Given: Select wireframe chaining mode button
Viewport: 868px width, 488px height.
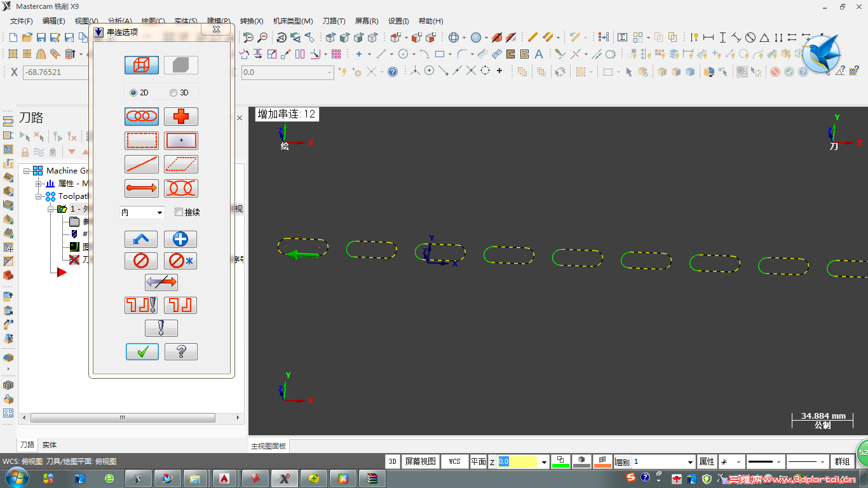Looking at the screenshot, I should point(142,65).
